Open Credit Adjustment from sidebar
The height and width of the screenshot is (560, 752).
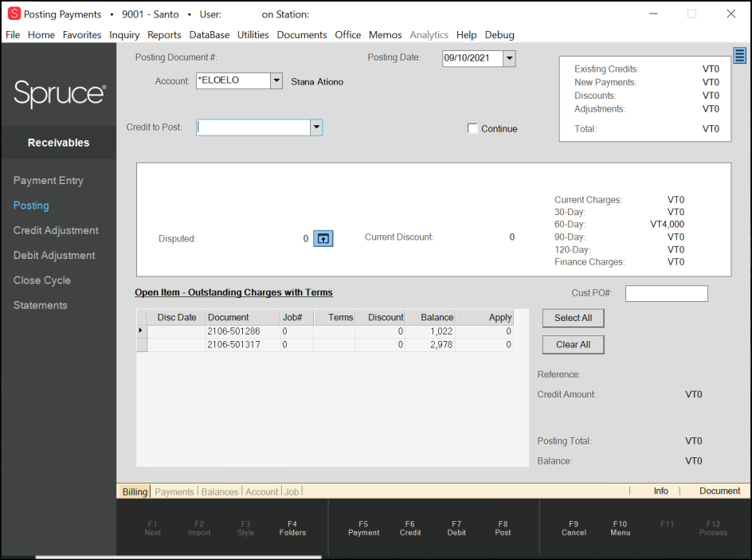56,231
